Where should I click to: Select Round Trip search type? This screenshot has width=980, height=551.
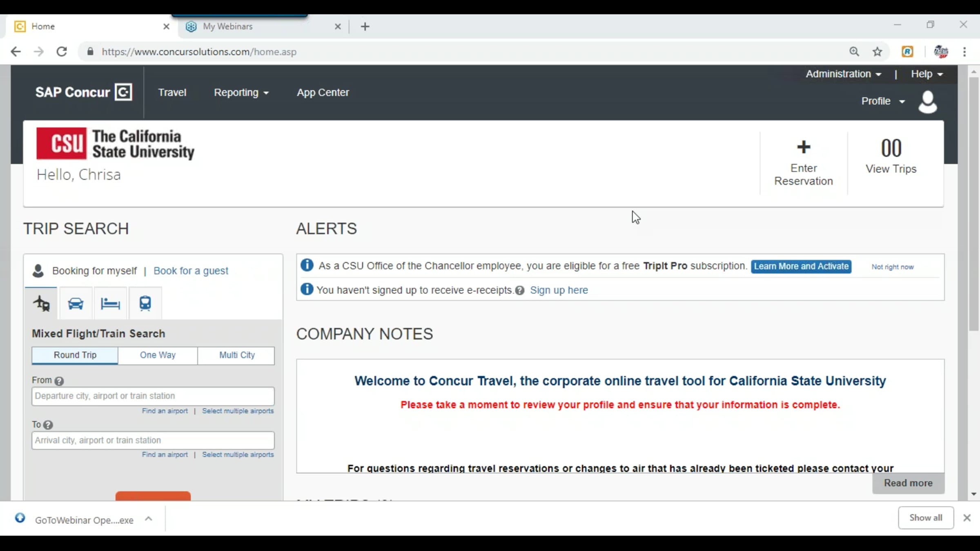tap(75, 355)
